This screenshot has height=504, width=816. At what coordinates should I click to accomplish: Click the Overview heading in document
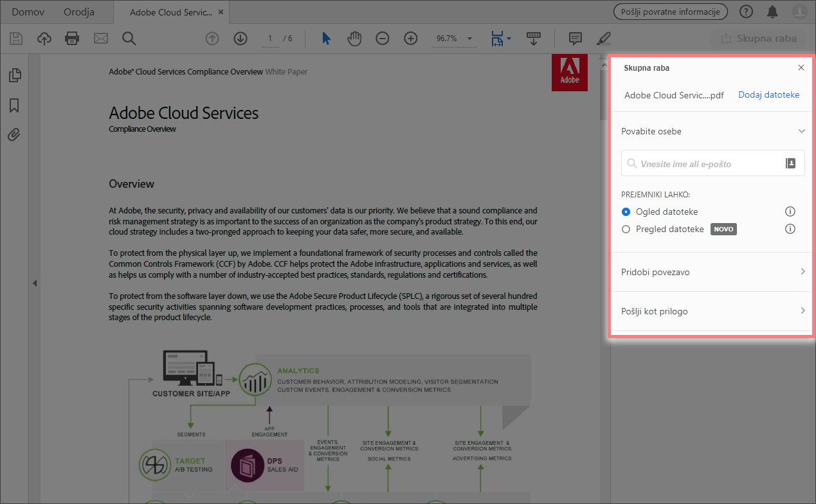pyautogui.click(x=132, y=184)
